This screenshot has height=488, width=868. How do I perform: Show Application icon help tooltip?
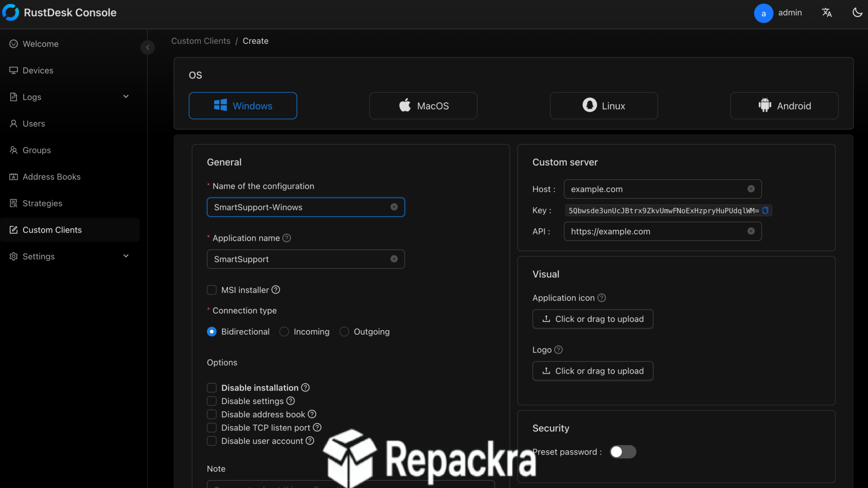pyautogui.click(x=601, y=298)
